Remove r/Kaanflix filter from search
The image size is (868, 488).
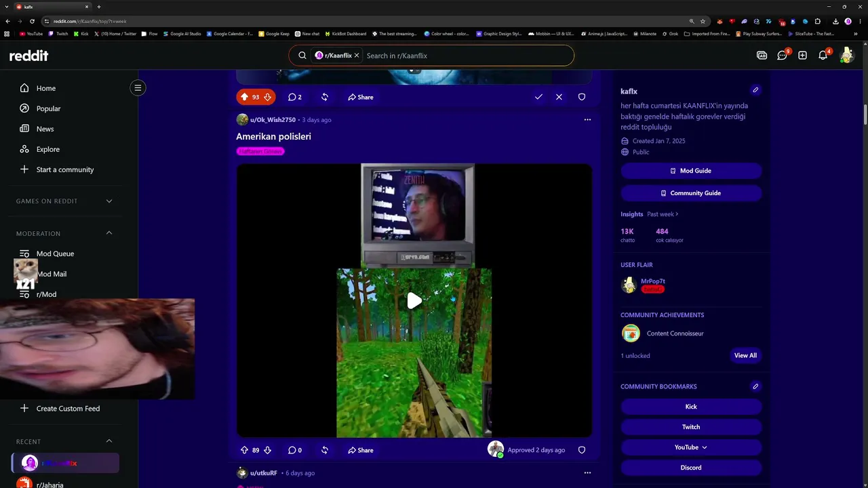tap(357, 56)
